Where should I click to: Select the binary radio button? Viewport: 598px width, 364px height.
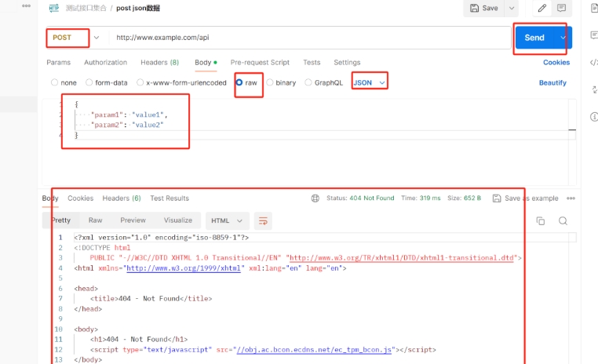click(270, 82)
